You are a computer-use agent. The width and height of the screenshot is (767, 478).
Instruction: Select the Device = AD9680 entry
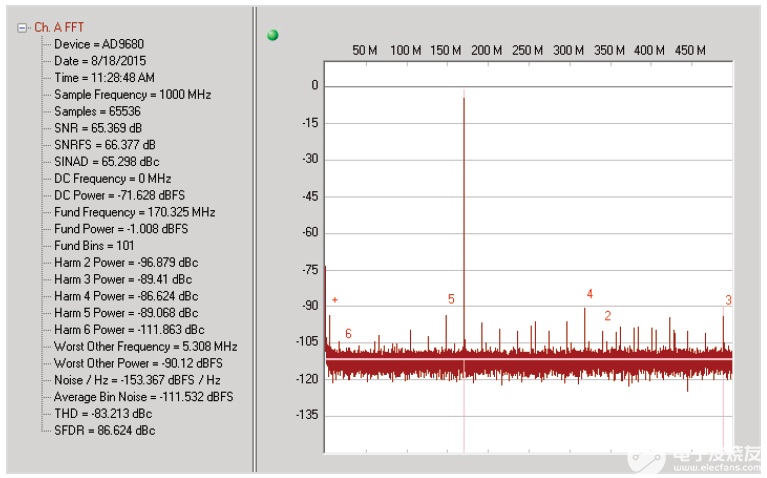[x=91, y=45]
